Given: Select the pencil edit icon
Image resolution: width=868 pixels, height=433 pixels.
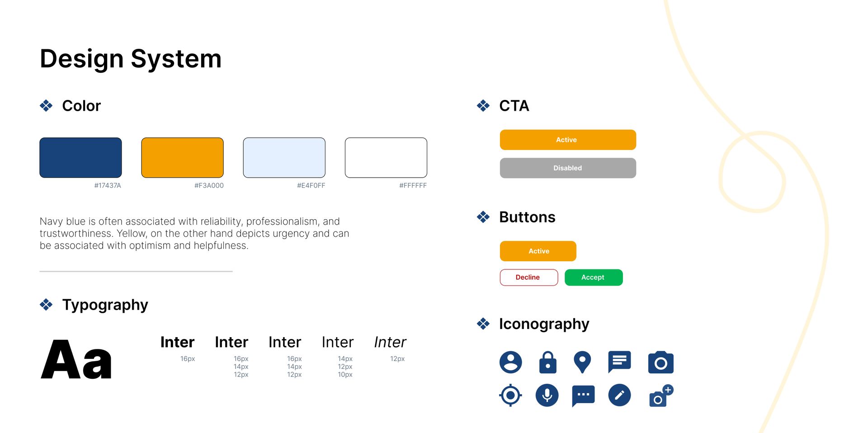Looking at the screenshot, I should click(x=619, y=395).
